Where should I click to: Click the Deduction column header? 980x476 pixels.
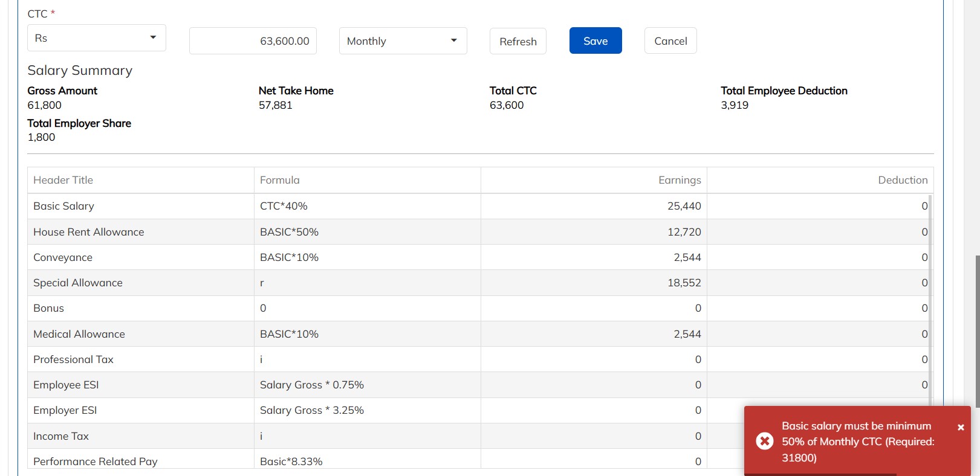coord(902,180)
